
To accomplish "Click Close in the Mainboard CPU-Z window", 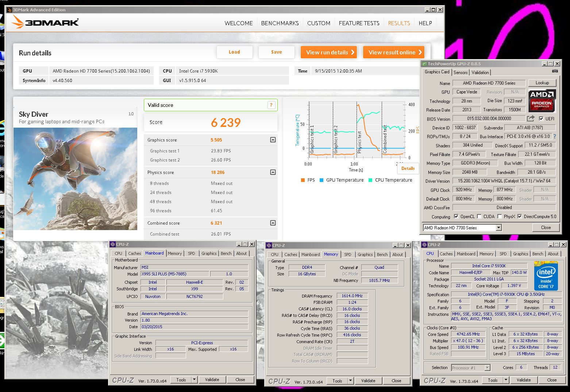I will click(240, 380).
